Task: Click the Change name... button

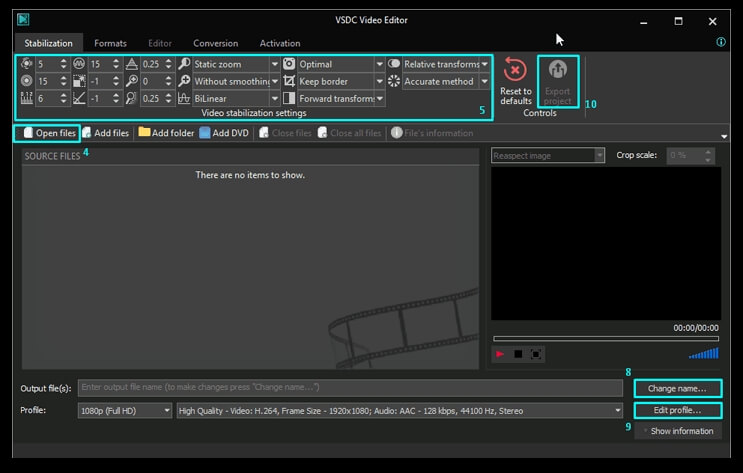Action: pos(677,388)
